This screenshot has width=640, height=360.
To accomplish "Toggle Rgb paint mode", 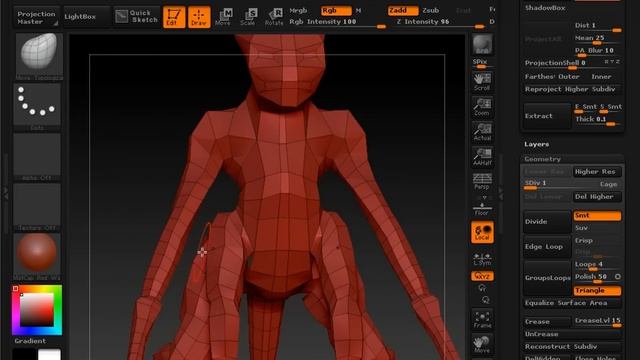I will pos(336,10).
